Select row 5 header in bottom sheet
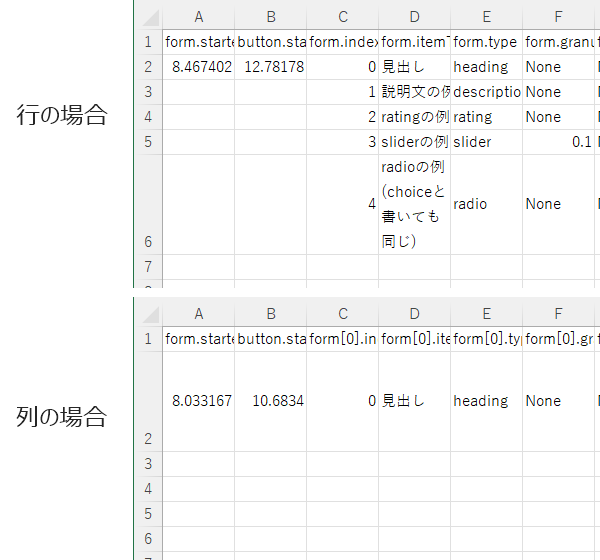 [x=148, y=514]
